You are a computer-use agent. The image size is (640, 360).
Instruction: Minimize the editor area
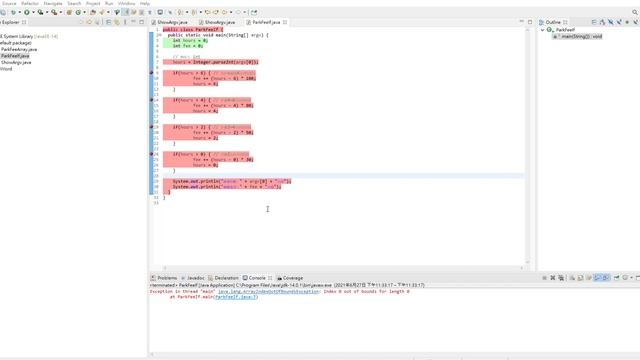click(522, 22)
